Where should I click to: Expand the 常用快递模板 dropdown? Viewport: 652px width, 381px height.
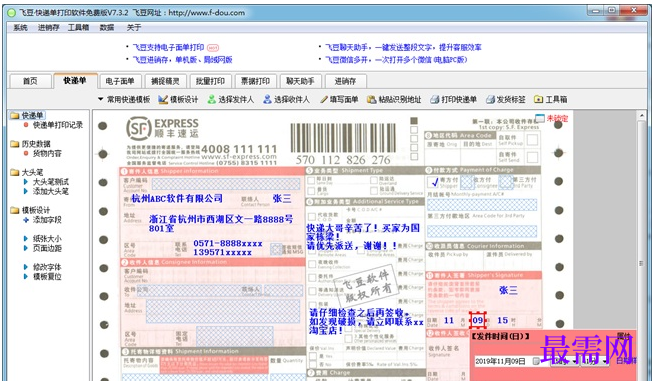coord(124,99)
